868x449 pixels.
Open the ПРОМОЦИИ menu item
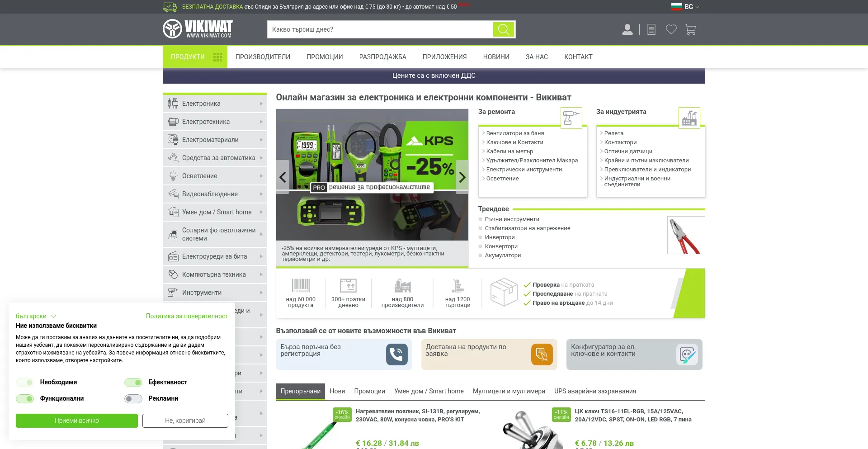(x=325, y=57)
